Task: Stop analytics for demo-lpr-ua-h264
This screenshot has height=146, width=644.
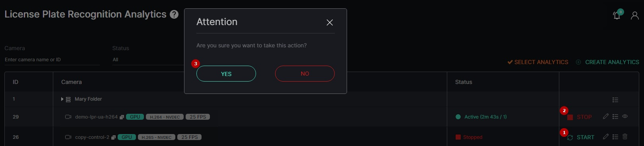Action: [580, 117]
